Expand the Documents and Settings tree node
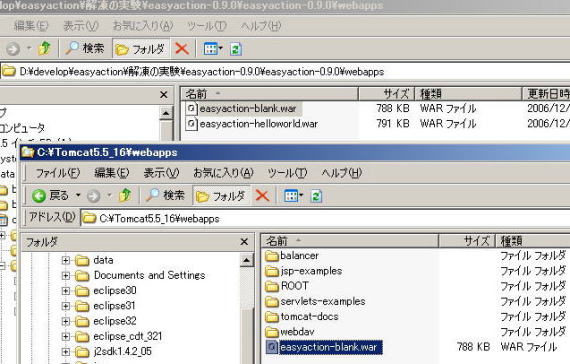This screenshot has height=364, width=570. [x=66, y=276]
